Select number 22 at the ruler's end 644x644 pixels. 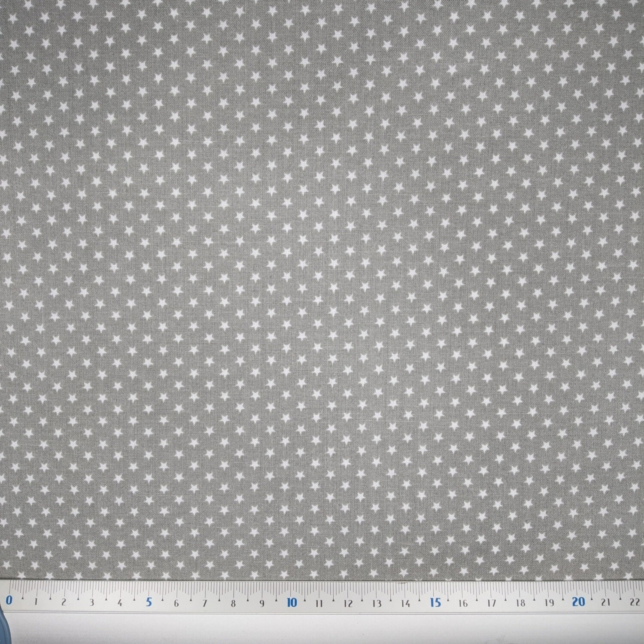pos(634,601)
